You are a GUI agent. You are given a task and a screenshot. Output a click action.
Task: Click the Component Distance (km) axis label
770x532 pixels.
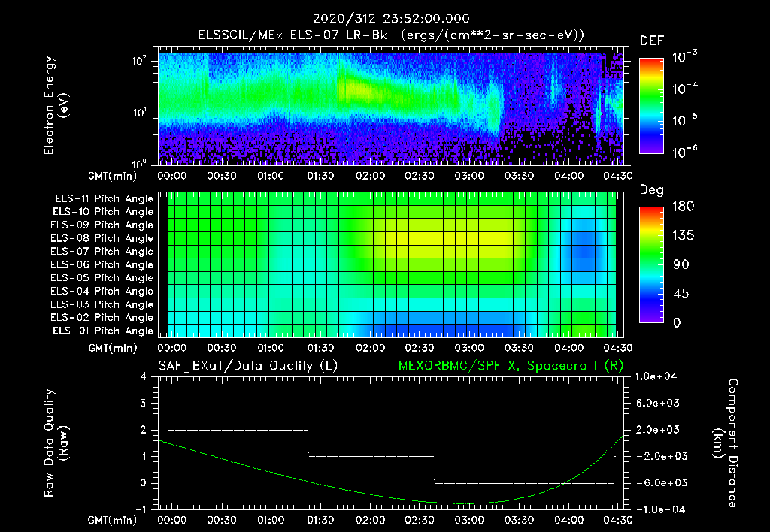726,443
